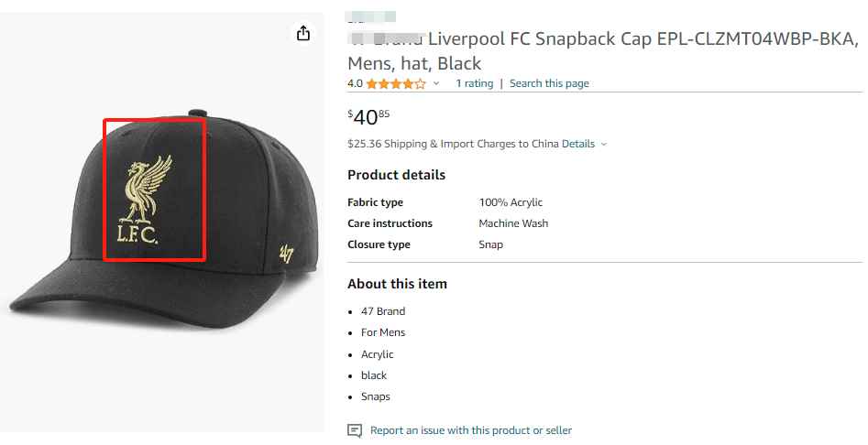Open "Report an issue with this product or seller"
868x445 pixels.
[470, 430]
